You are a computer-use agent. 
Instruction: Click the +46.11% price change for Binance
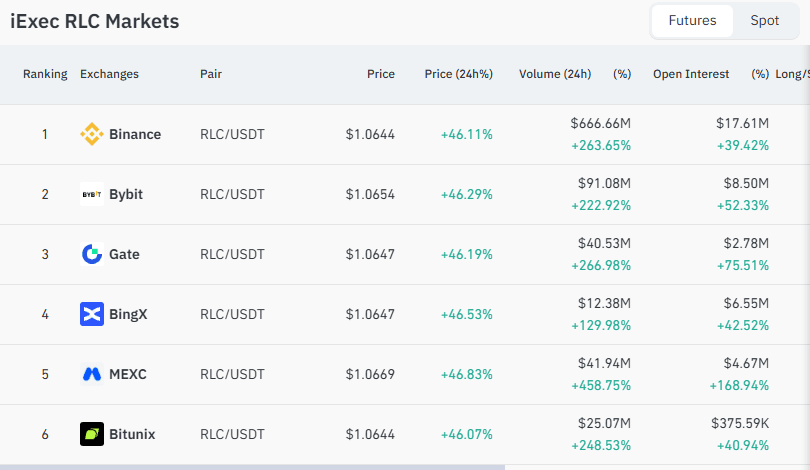466,134
